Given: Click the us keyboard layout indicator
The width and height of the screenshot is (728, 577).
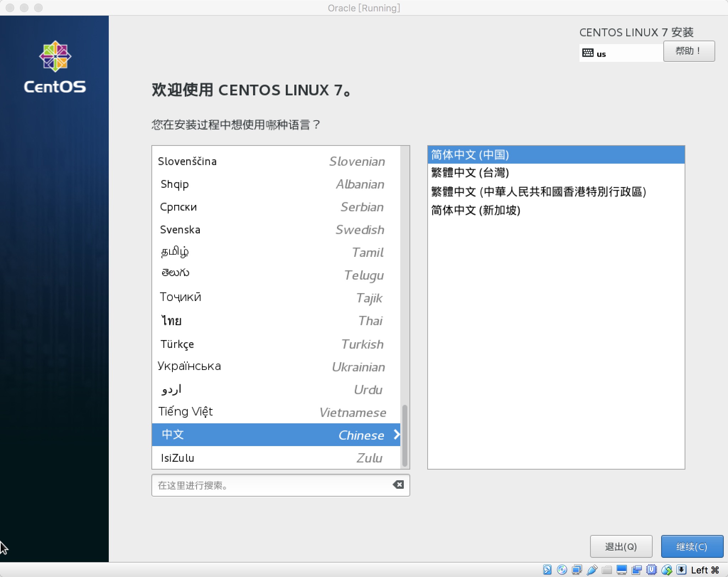Looking at the screenshot, I should pyautogui.click(x=621, y=53).
